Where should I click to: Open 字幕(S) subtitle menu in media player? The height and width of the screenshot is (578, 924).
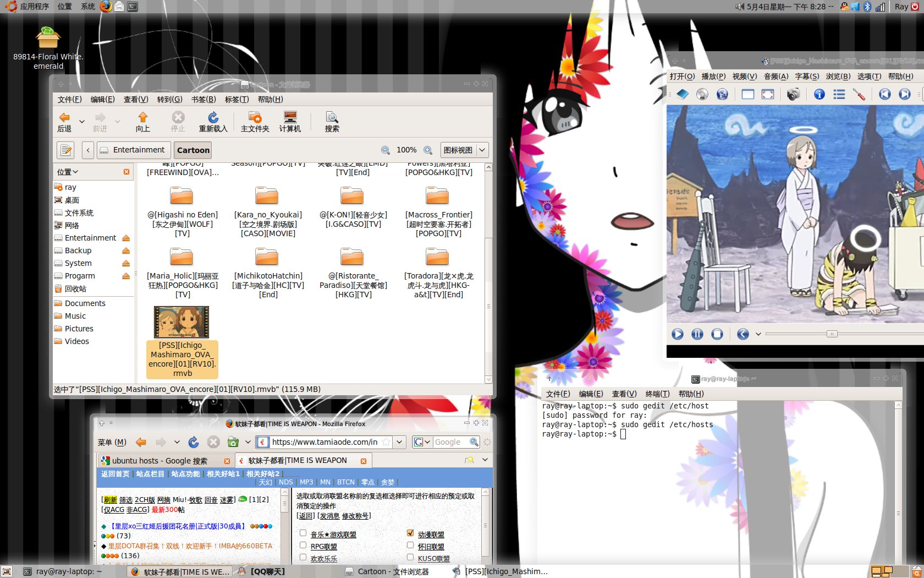(807, 77)
